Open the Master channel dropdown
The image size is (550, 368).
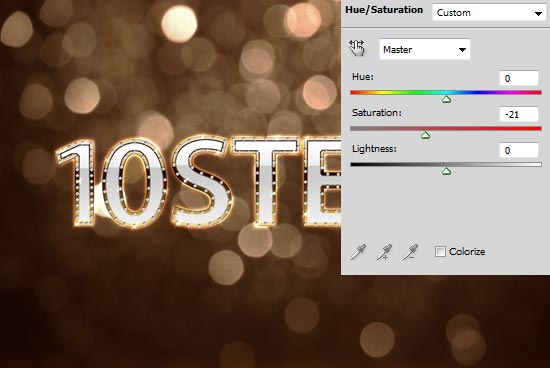[x=425, y=49]
